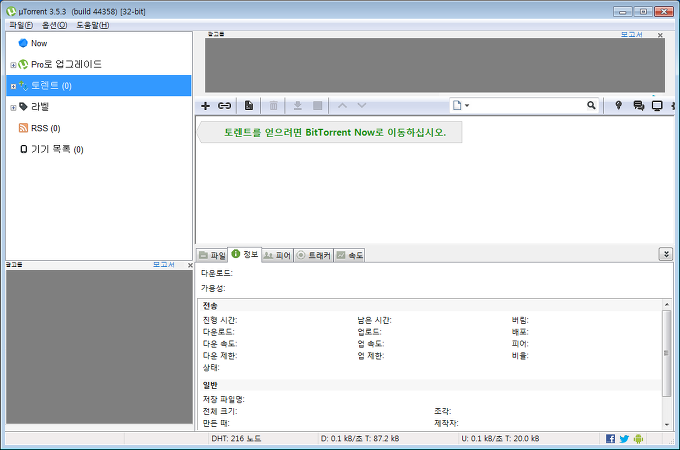Expand the Pro로 업그레이드 tree node
Screen dimensions: 680x450
[x=13, y=65]
